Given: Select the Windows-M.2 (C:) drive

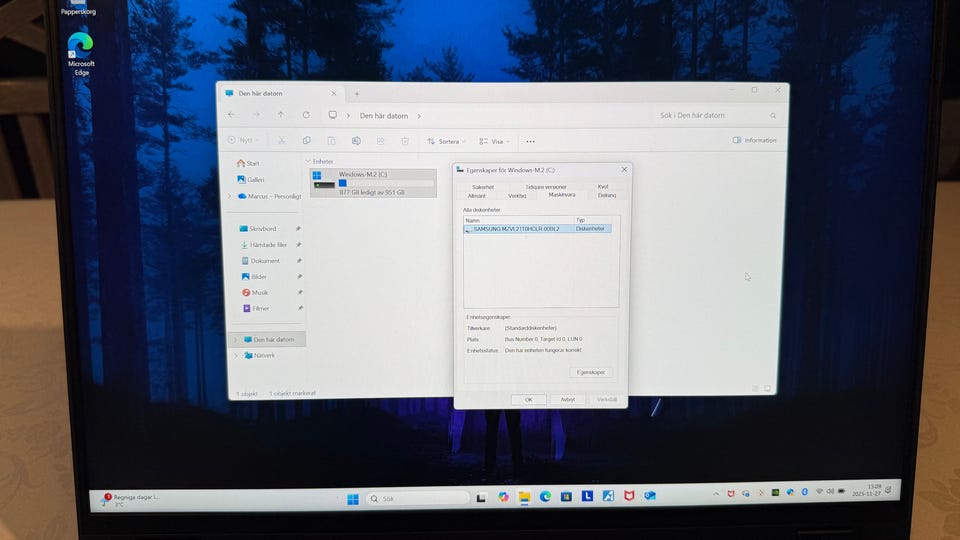Looking at the screenshot, I should [373, 183].
